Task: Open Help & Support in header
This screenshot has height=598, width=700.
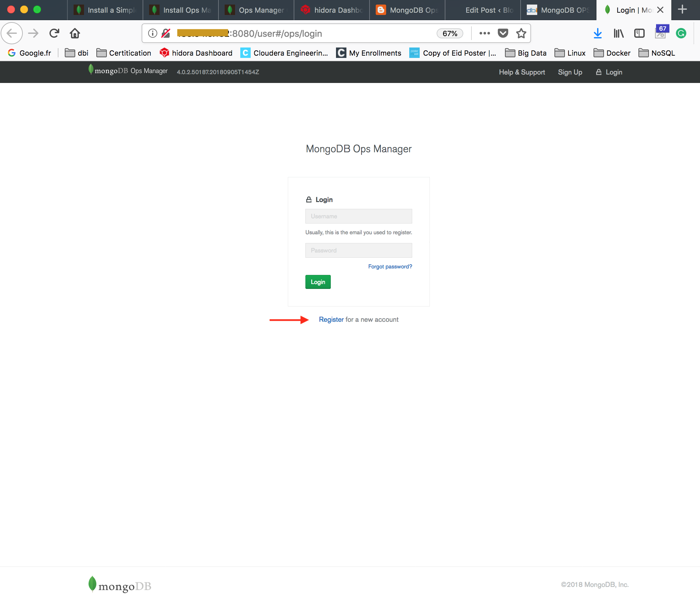Action: (x=522, y=72)
